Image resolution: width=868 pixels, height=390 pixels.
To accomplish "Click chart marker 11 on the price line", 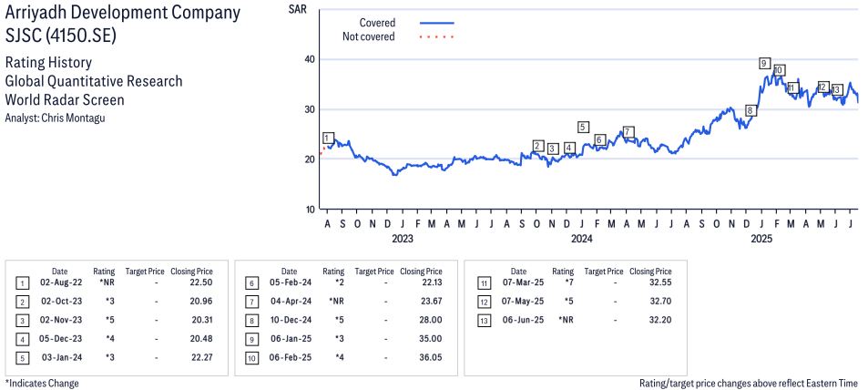I will click(792, 88).
